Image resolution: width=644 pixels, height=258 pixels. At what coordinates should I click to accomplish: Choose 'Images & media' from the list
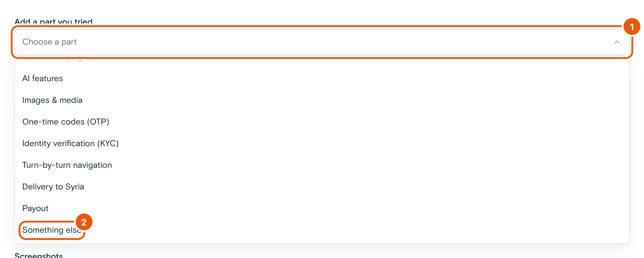click(322, 100)
